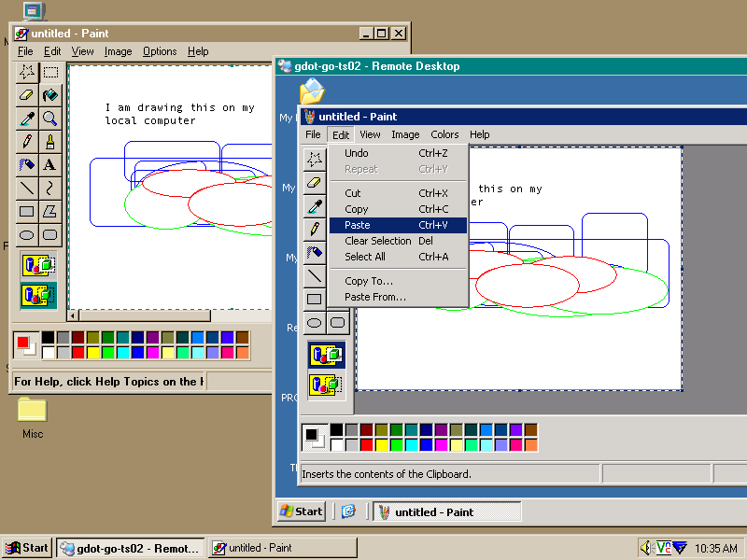
Task: Select the Pencil tool in remote Paint
Action: [315, 229]
